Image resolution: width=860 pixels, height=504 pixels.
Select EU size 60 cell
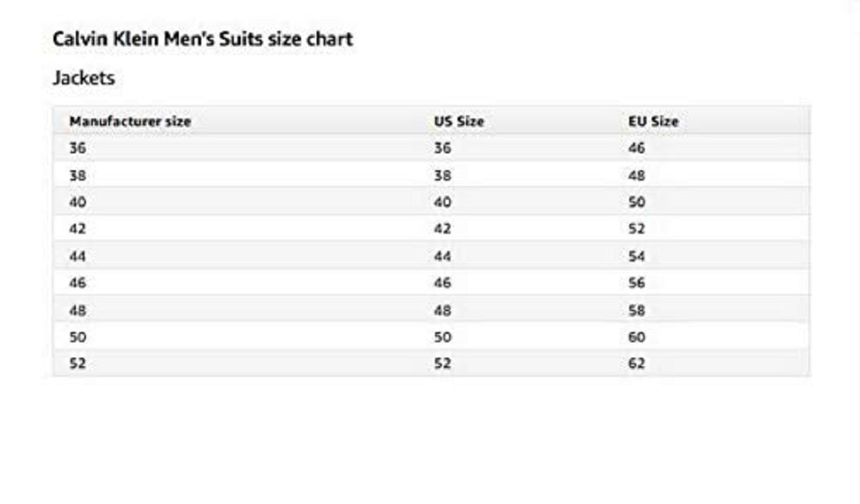point(636,338)
